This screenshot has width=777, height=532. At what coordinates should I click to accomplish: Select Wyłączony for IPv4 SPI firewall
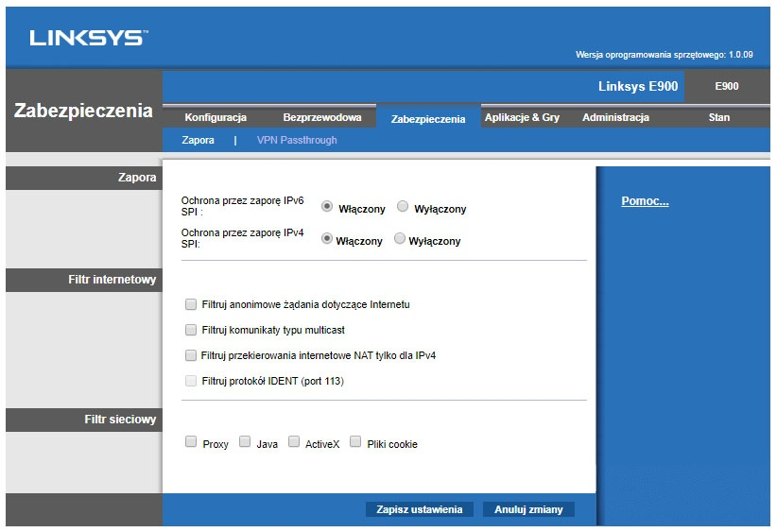(400, 239)
